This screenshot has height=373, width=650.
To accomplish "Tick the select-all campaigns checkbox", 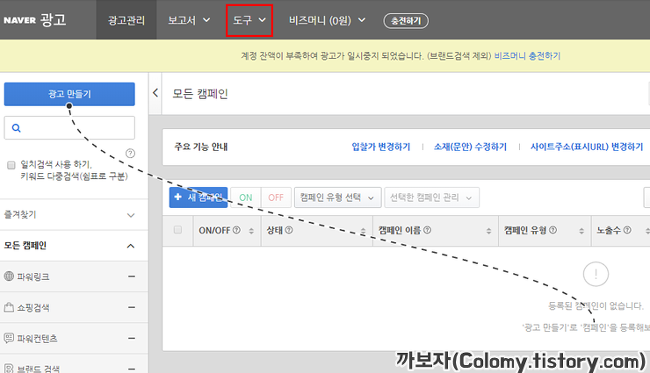I will (x=178, y=230).
